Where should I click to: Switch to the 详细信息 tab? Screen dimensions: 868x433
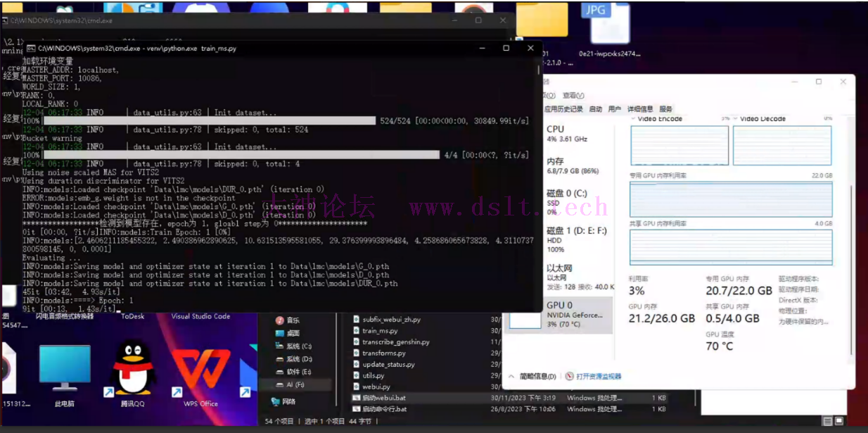(x=640, y=109)
